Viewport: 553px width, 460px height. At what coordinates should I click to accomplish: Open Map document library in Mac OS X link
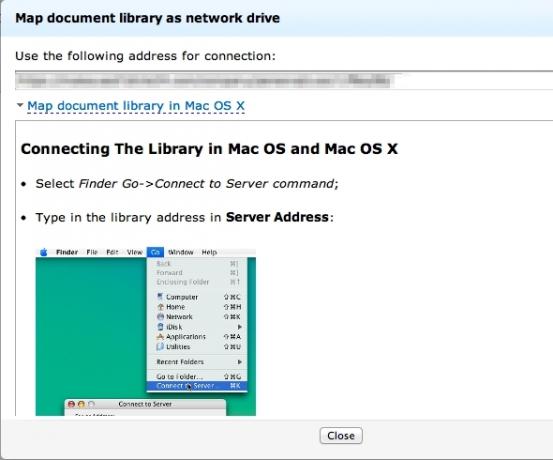pyautogui.click(x=136, y=106)
